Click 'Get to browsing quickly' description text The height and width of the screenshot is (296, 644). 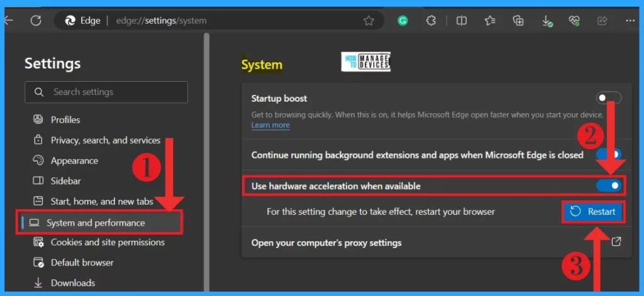tap(428, 115)
